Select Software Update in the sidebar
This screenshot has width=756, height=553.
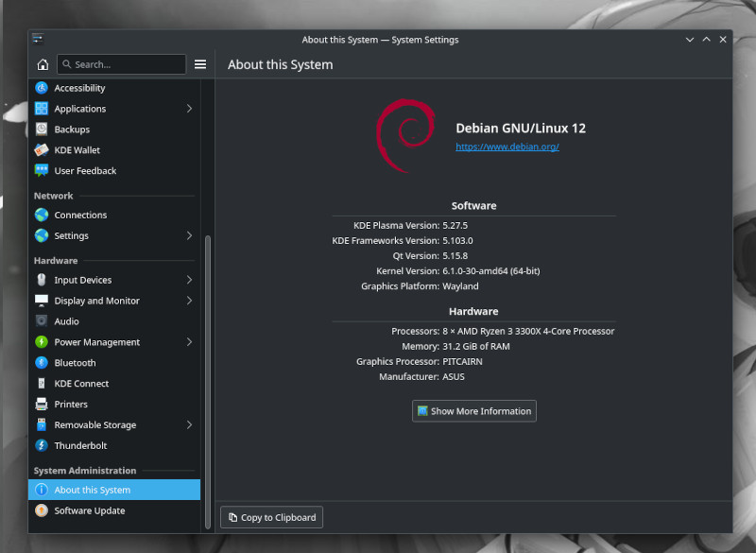(77, 510)
